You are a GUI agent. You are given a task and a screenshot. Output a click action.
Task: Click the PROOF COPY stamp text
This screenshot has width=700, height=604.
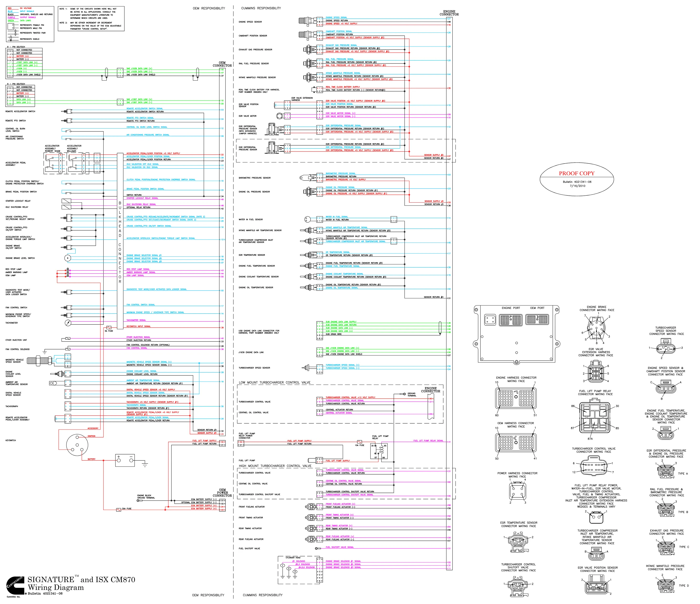[x=576, y=173]
